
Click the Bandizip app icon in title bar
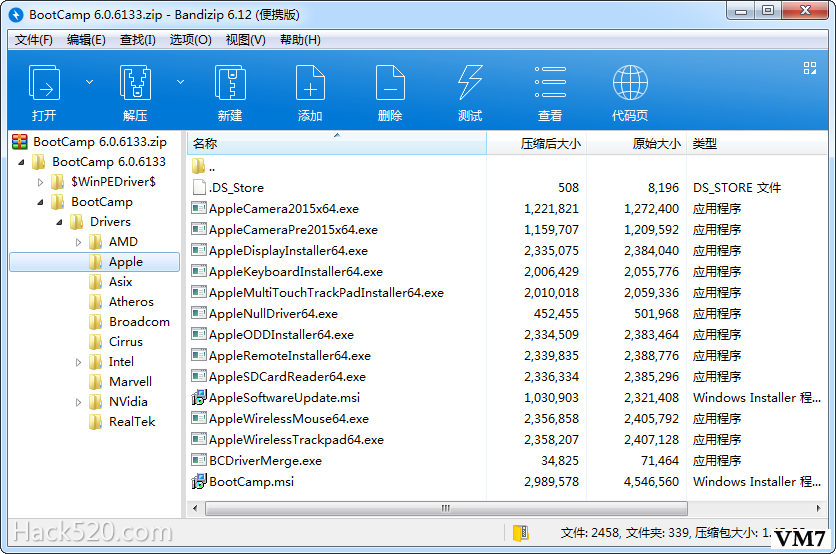17,14
